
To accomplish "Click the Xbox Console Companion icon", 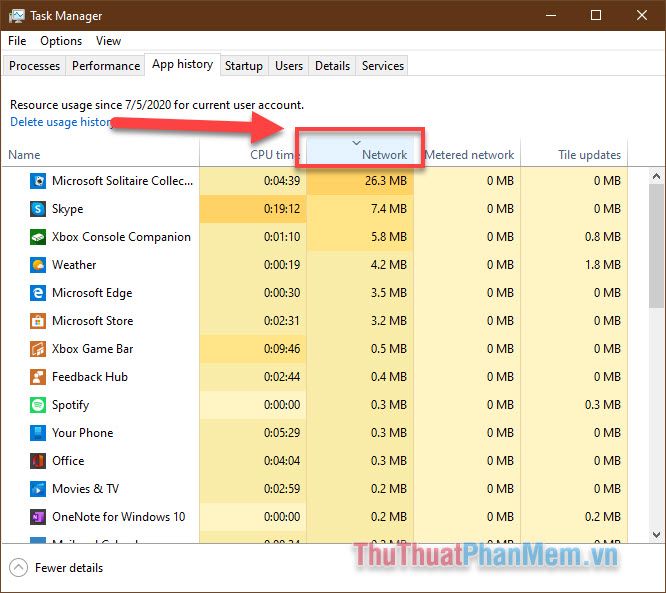I will (38, 237).
